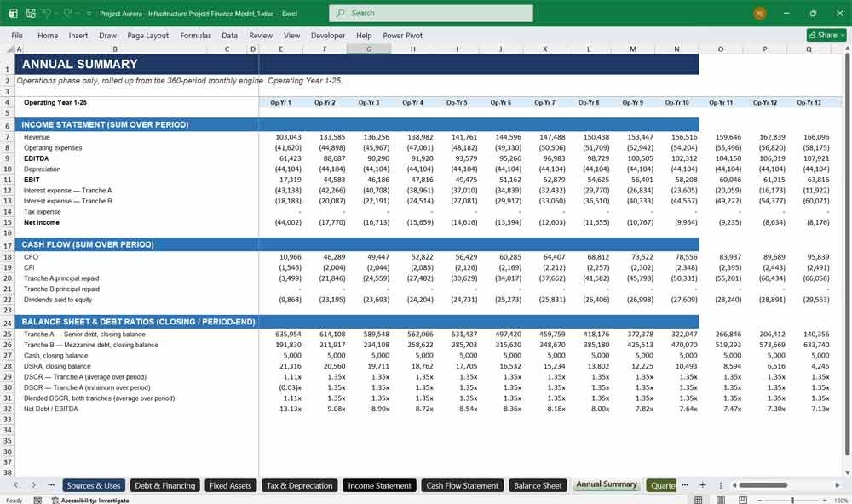Switch to the partially visible Quarterly sheet tab
The width and height of the screenshot is (852, 504).
(661, 485)
